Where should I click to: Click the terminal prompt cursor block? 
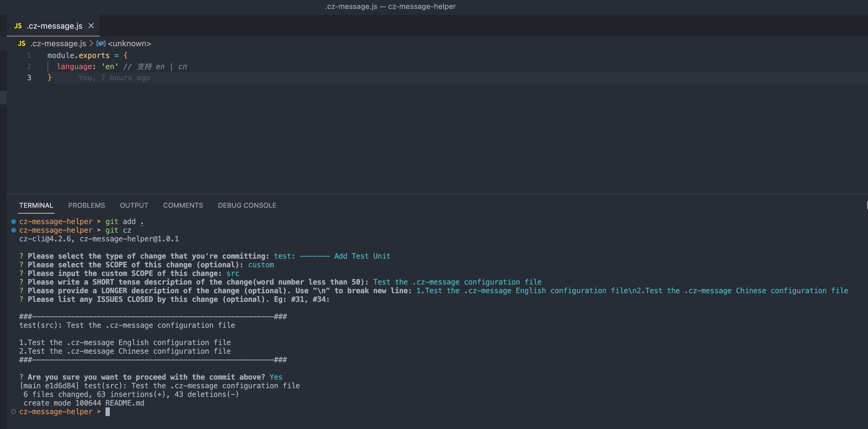pos(107,412)
